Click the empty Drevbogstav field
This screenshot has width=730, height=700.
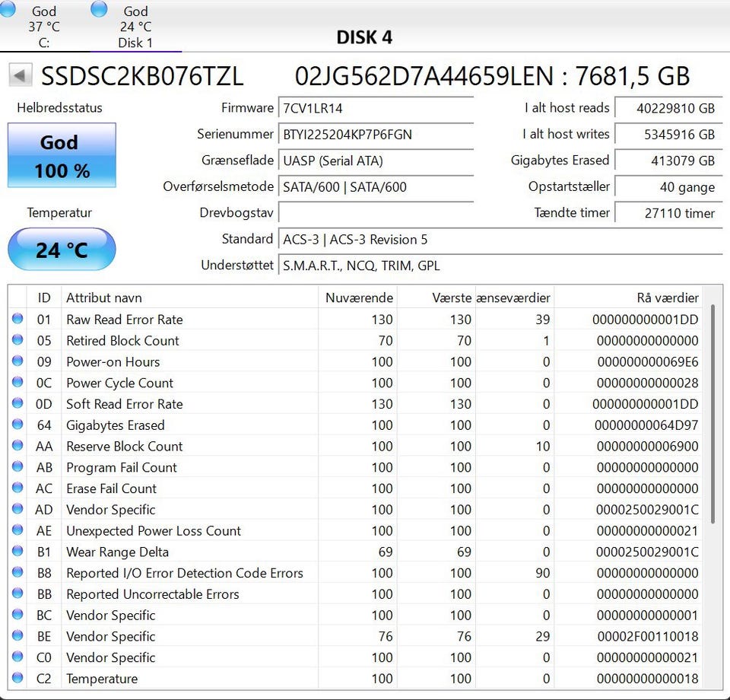[x=376, y=213]
